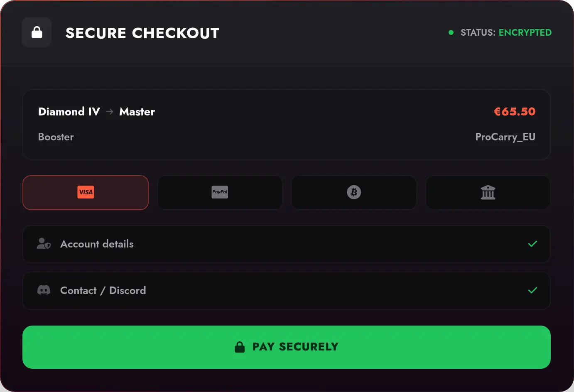Expand the Account details section
The image size is (574, 392).
tap(287, 244)
